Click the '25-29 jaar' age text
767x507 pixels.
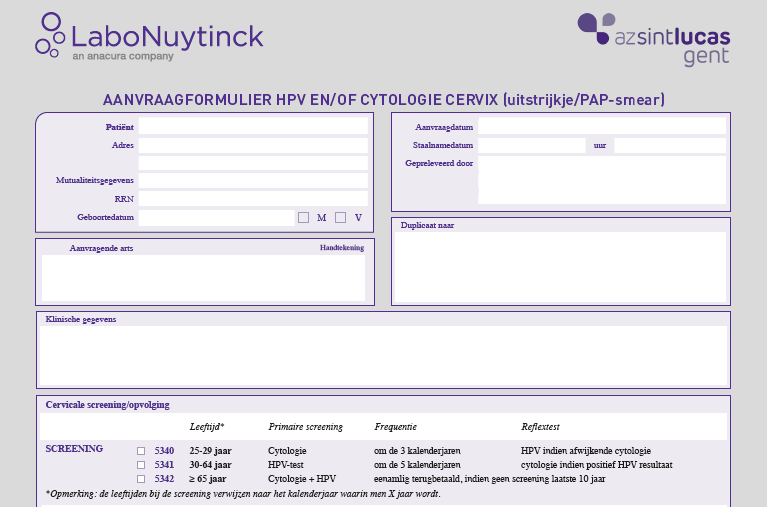(210, 451)
